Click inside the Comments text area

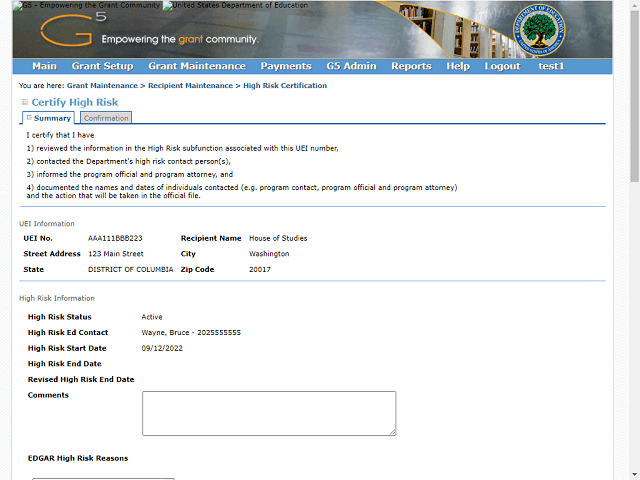(269, 413)
